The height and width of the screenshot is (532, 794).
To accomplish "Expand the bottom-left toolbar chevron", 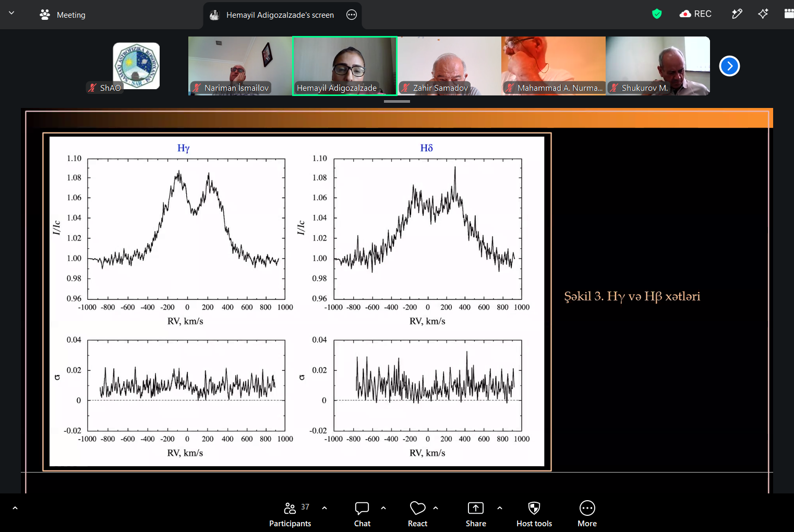I will click(15, 507).
